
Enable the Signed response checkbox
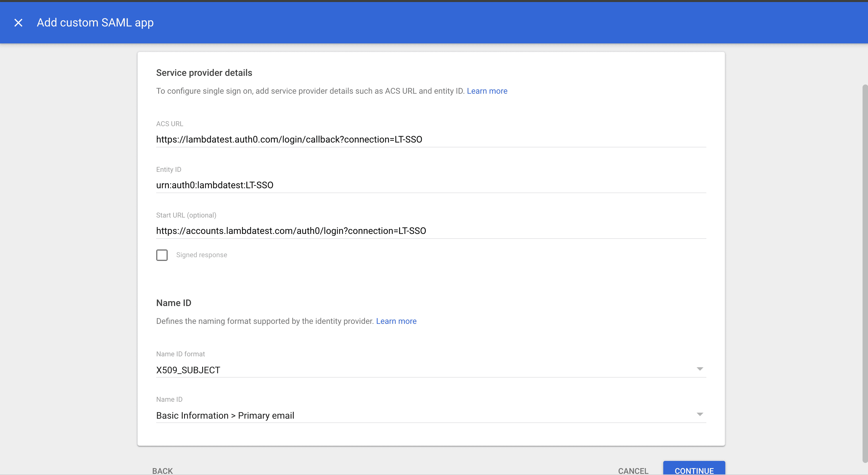pyautogui.click(x=162, y=255)
